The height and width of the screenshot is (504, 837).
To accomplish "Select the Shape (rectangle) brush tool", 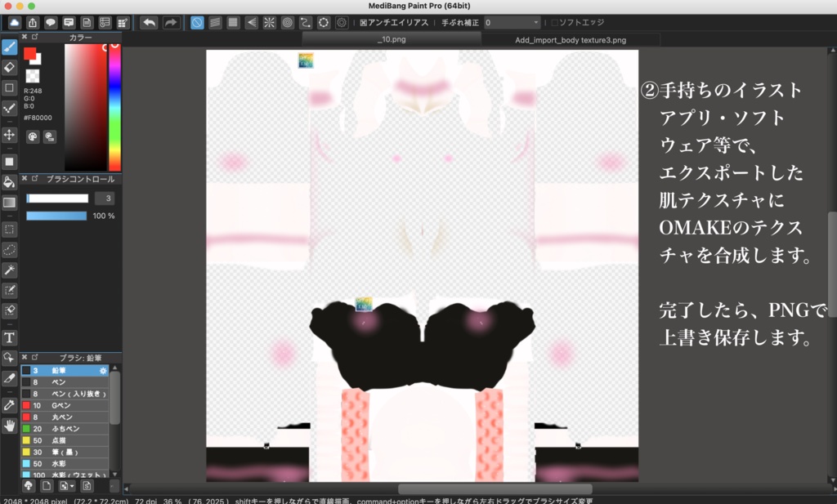I will [10, 87].
